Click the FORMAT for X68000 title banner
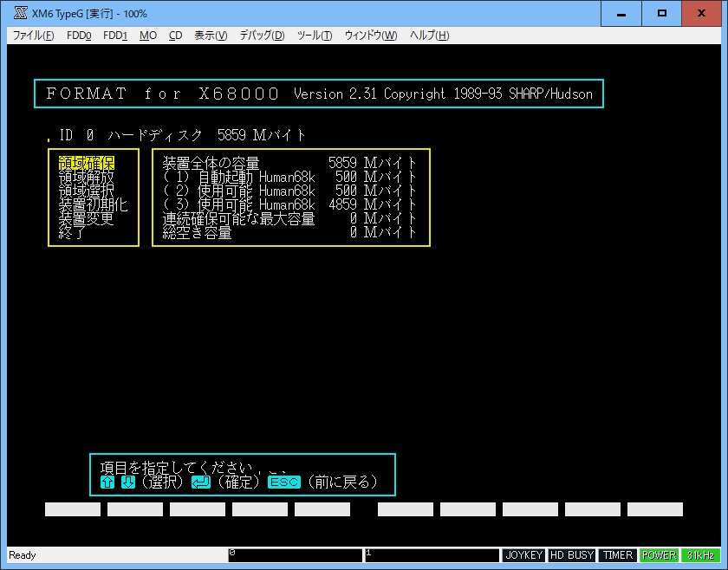Viewport: 728px width, 570px height. point(319,94)
